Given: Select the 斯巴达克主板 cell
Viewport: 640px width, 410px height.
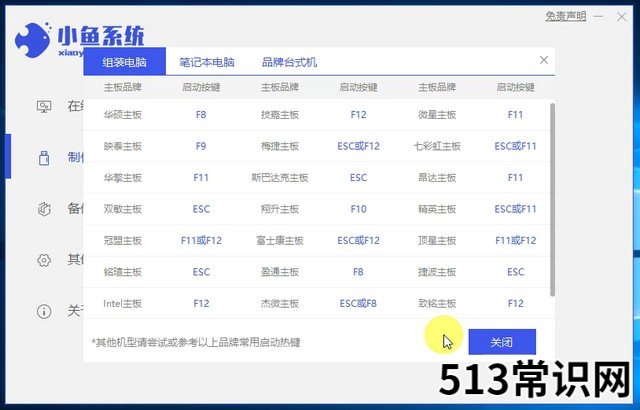Looking at the screenshot, I should tap(280, 177).
